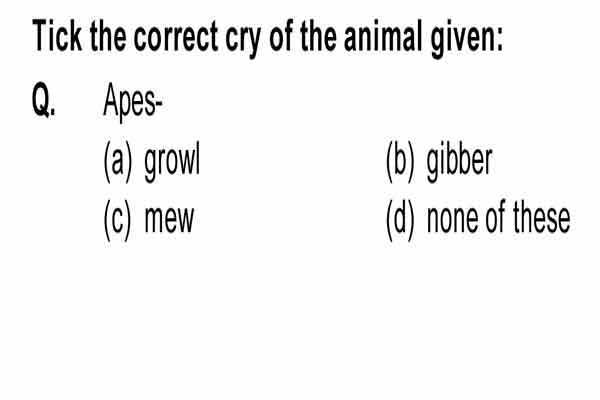600x400 pixels.
Task: Click the word none in option (d)
Action: 452,221
